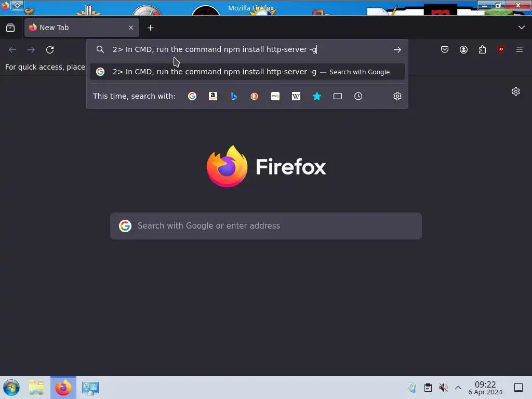This screenshot has width=532, height=399.
Task: Search open tabs with tab icon
Action: click(x=338, y=96)
